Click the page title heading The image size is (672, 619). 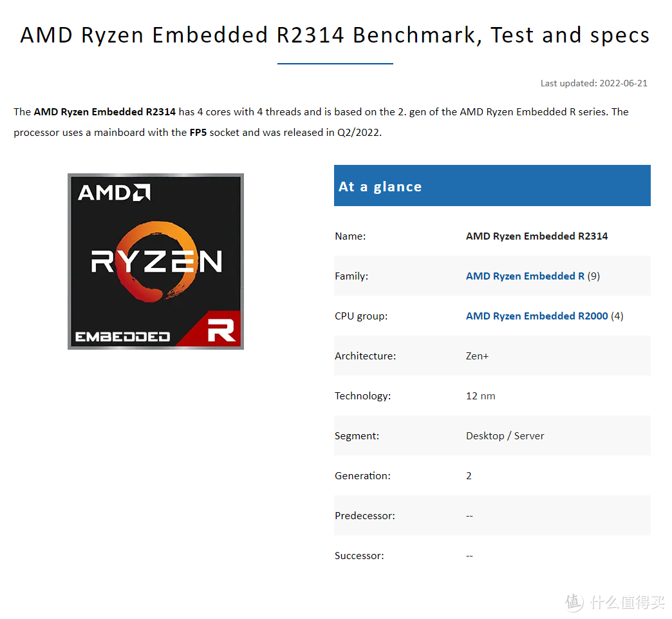coord(335,35)
